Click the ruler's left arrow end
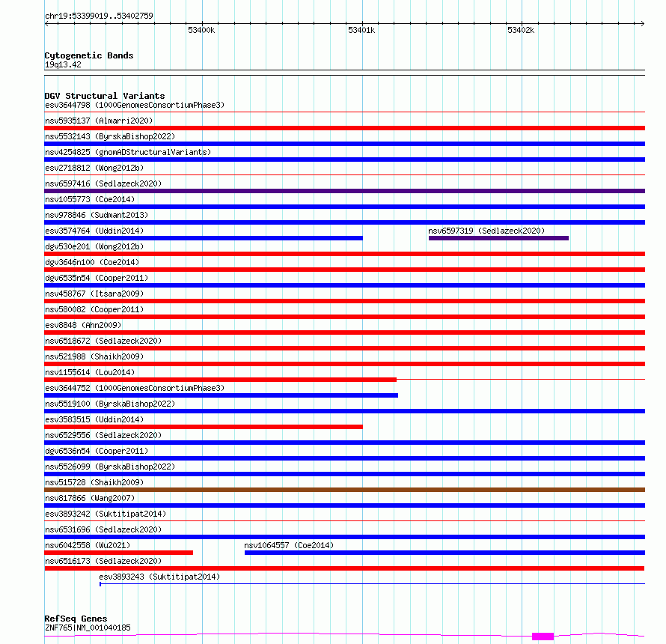 click(x=46, y=24)
